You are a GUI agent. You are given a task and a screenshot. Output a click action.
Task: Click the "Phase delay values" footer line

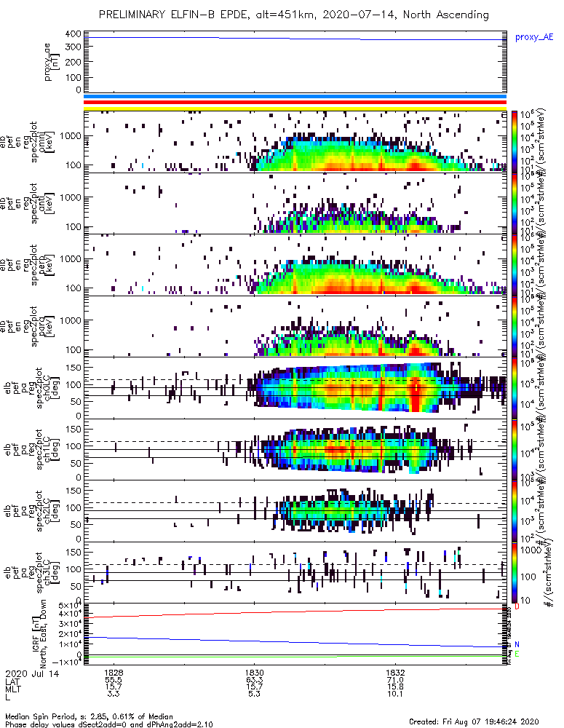tap(109, 724)
